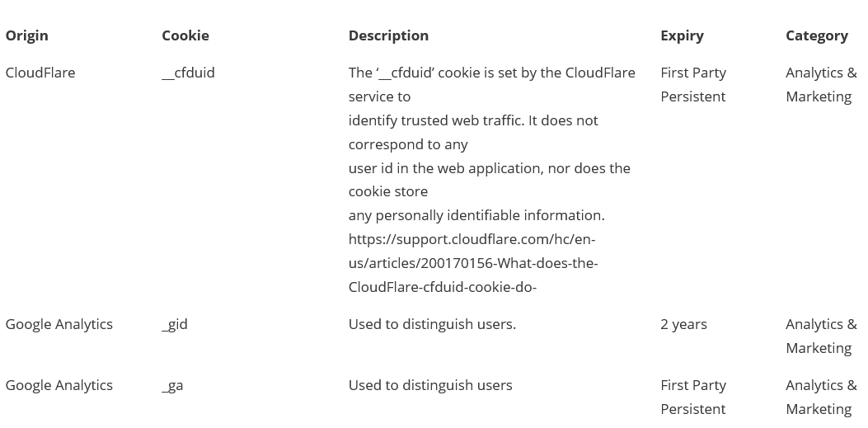Select Google Analytics in the _gid row
868x428 pixels.
coord(59,324)
